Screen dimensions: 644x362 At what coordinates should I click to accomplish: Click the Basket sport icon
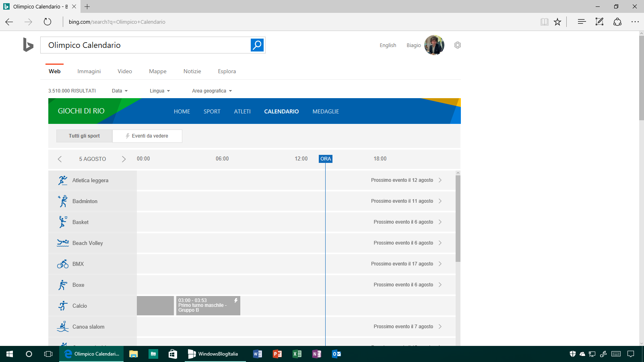pos(63,222)
